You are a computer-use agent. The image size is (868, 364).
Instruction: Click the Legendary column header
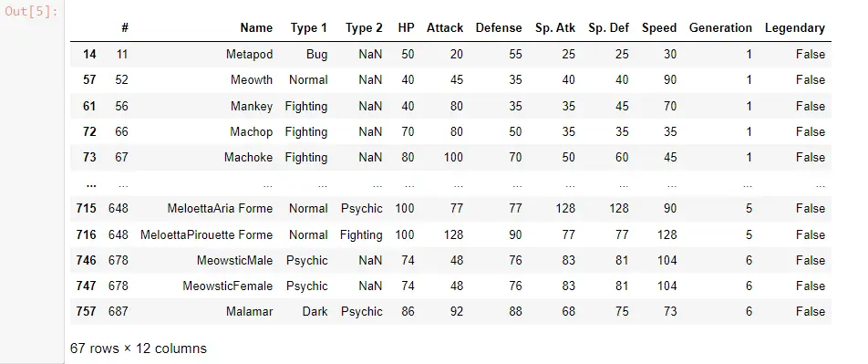click(795, 27)
